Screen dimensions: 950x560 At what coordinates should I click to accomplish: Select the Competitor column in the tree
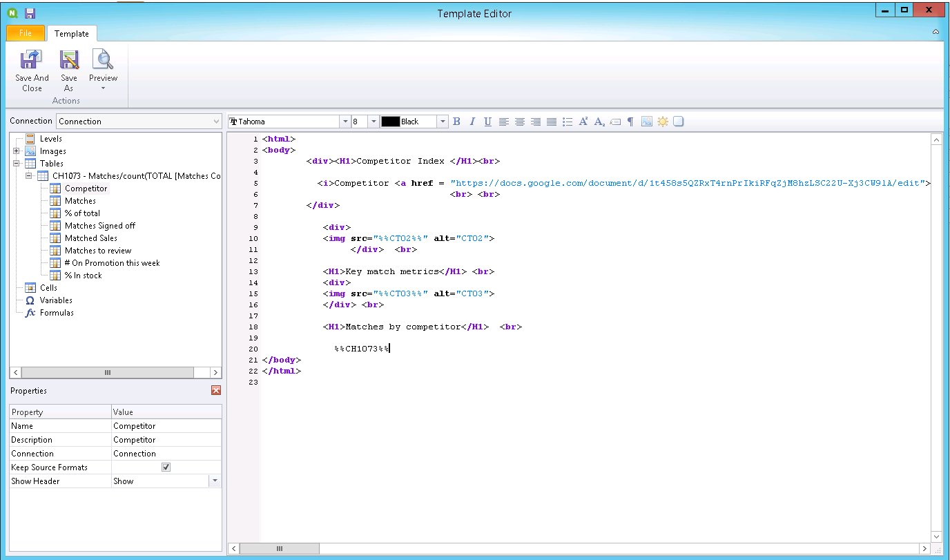point(86,189)
